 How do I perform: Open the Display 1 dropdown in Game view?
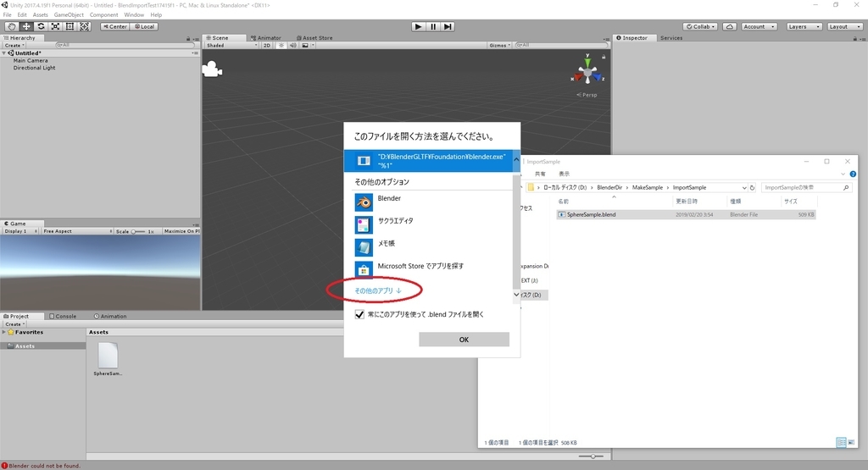pyautogui.click(x=20, y=231)
